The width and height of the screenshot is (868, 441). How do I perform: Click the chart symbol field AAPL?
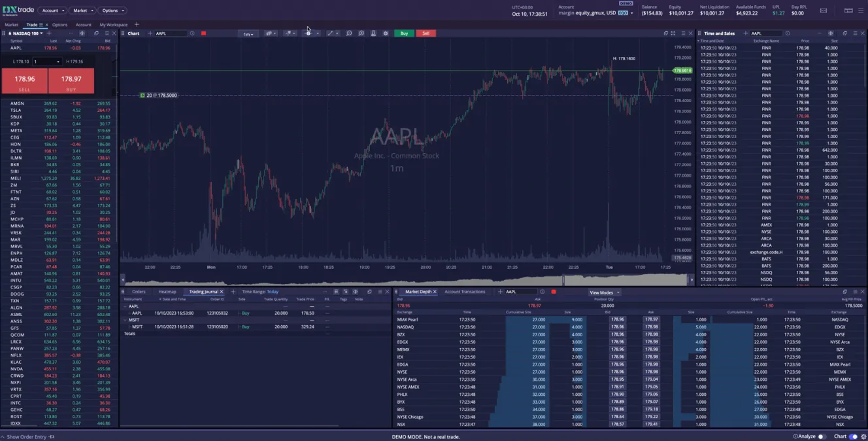pos(170,33)
